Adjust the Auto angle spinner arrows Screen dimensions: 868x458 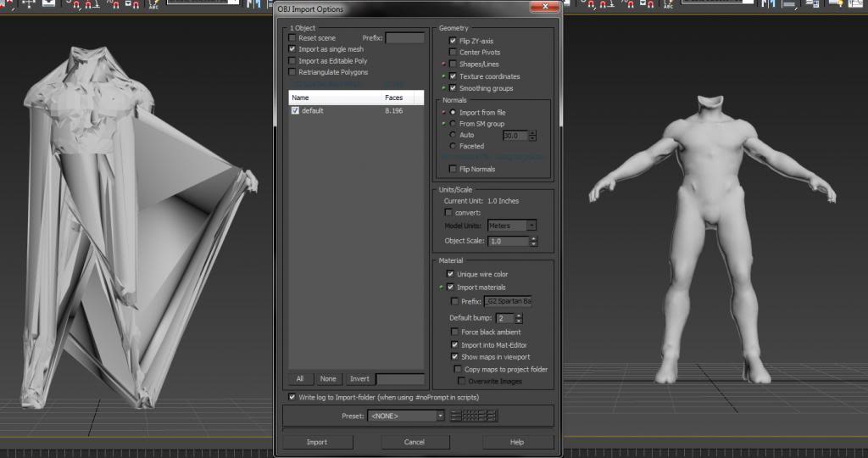click(532, 135)
